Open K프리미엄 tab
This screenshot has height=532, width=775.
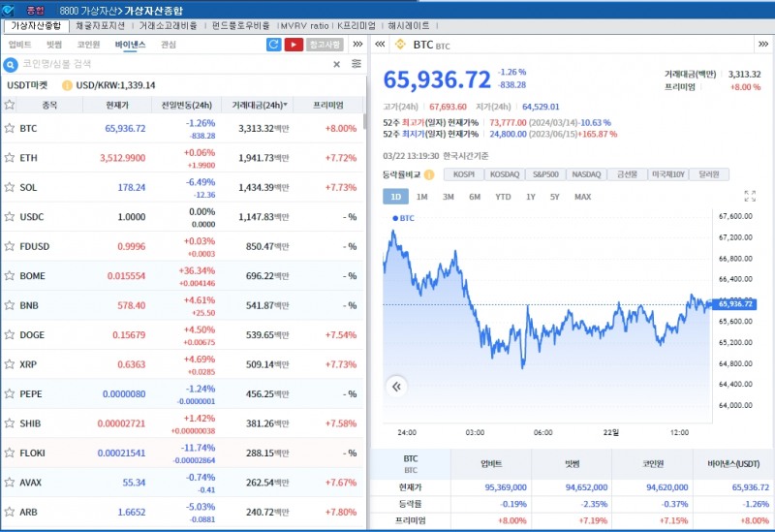pyautogui.click(x=356, y=26)
